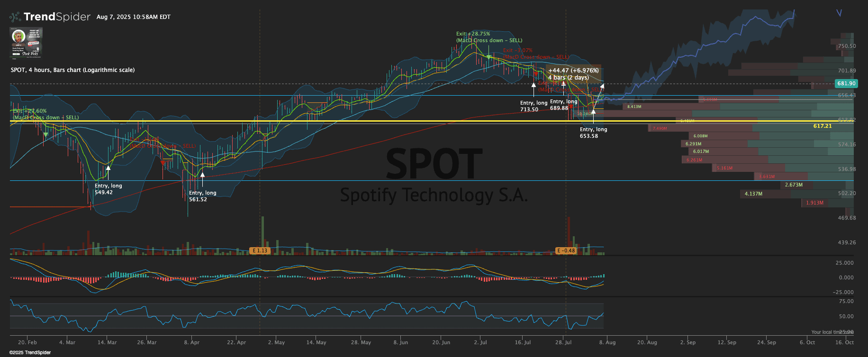868x357 pixels.
Task: Click the -25.000 MACD axis value
Action: (x=843, y=292)
